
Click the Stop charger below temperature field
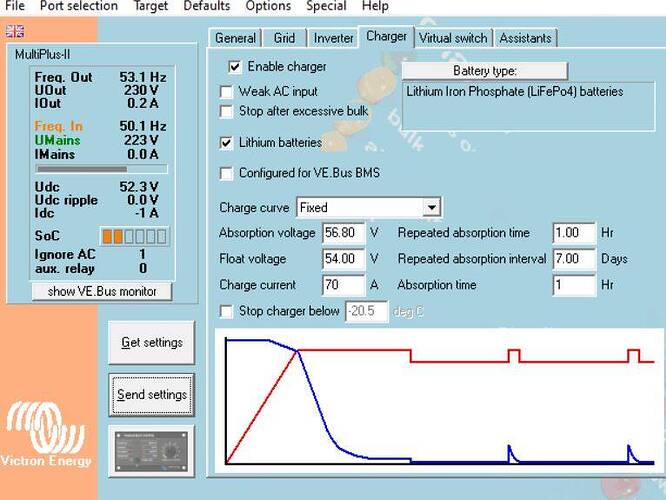pos(367,311)
